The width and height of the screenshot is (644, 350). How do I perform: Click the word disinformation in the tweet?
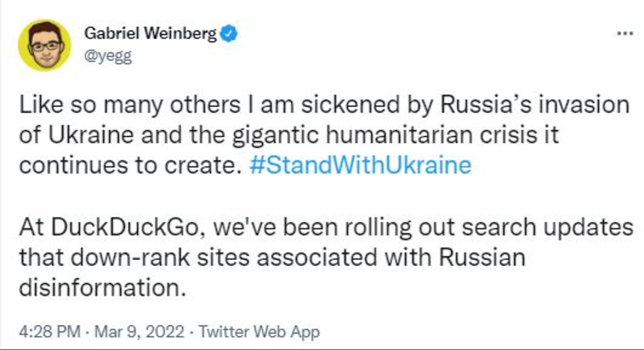pyautogui.click(x=100, y=288)
